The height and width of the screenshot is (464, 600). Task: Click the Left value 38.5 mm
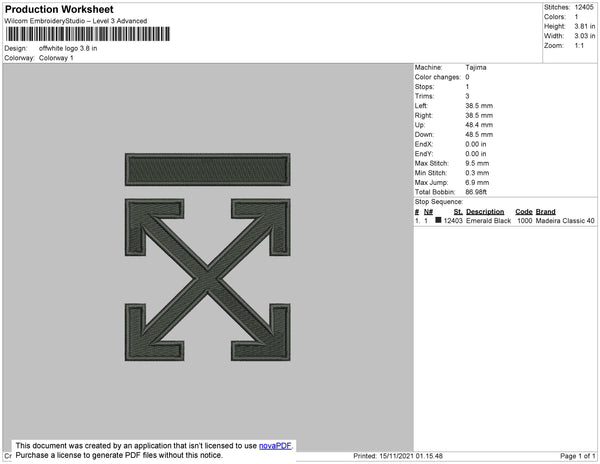(479, 106)
